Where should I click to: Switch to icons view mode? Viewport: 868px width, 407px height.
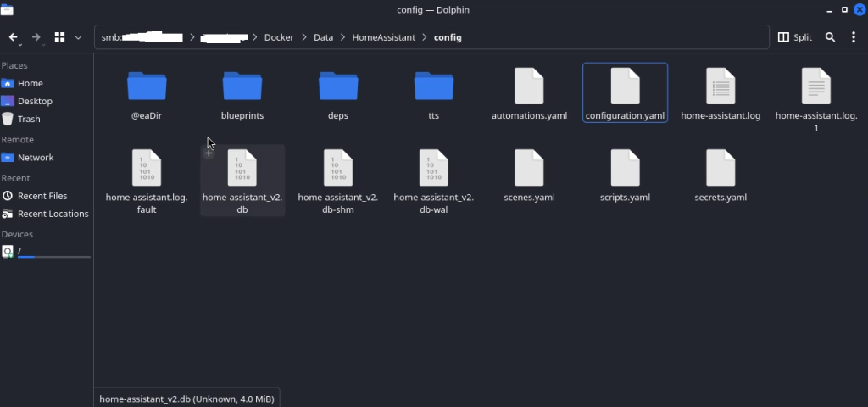(x=60, y=37)
